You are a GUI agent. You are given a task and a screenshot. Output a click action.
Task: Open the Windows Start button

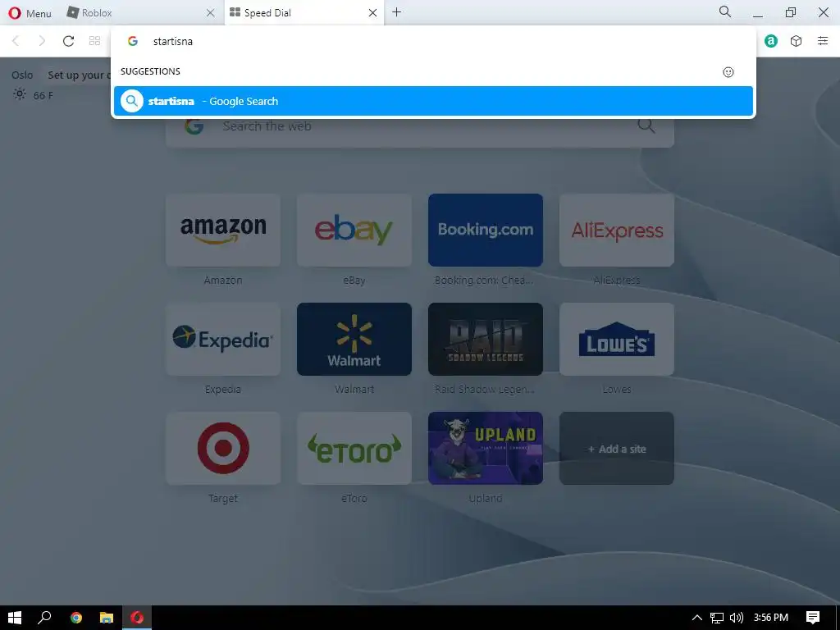coord(15,618)
